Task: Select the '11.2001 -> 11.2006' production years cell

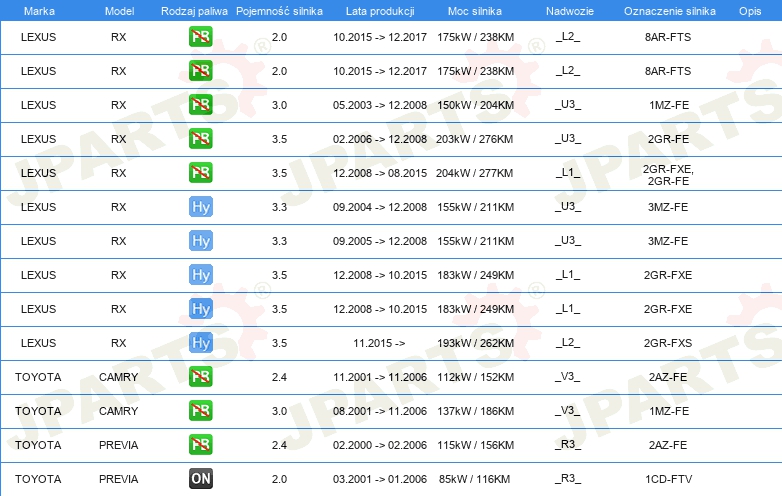Action: coord(380,377)
